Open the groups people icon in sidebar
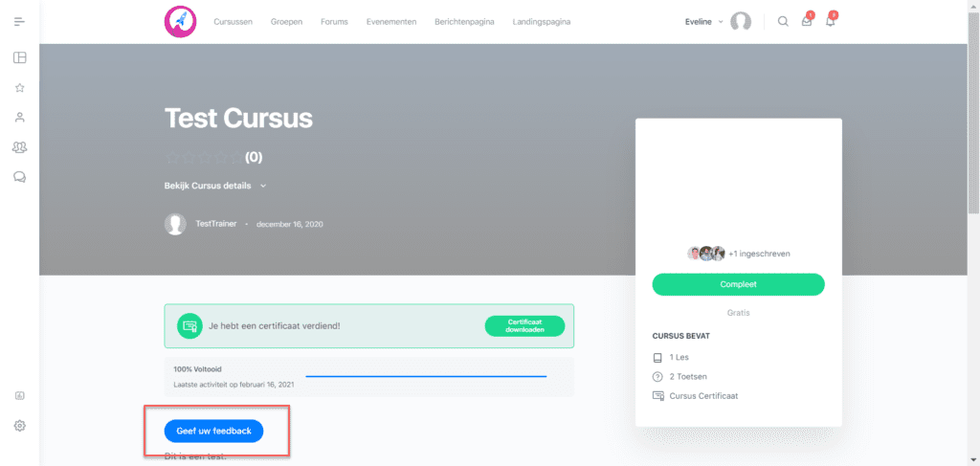The image size is (980, 466). [x=19, y=147]
